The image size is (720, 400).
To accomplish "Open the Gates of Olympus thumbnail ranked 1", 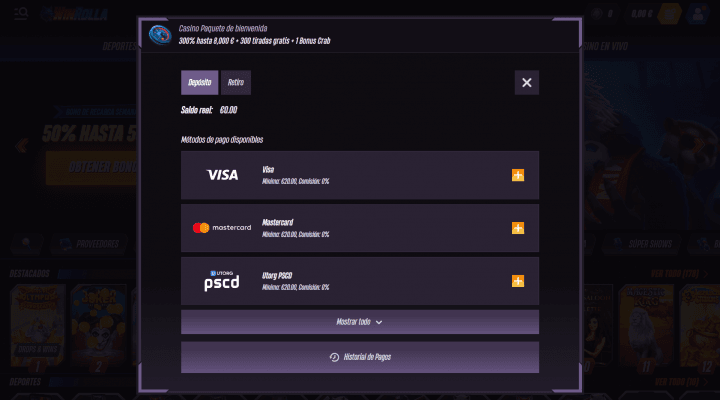I will click(38, 327).
